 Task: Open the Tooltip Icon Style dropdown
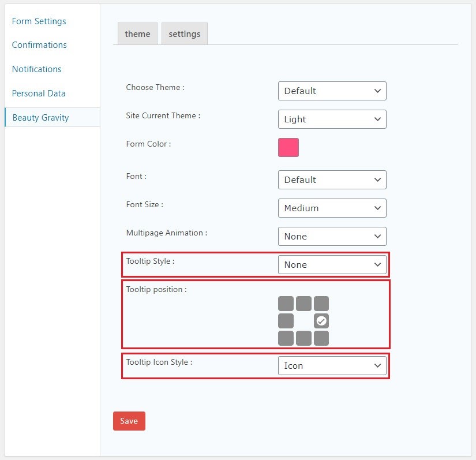coord(332,365)
